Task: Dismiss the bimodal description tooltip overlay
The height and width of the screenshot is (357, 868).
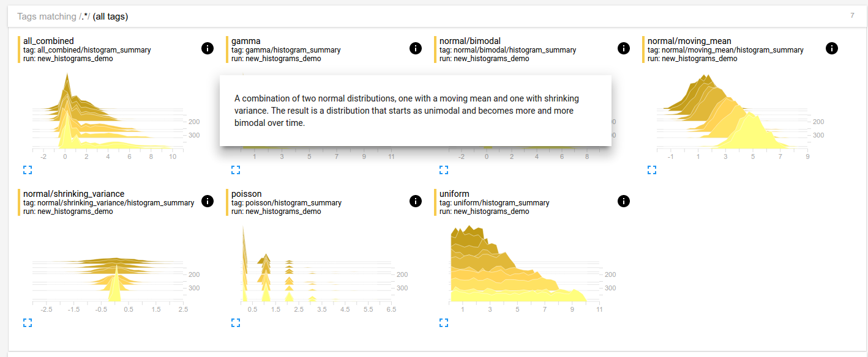Action: (415, 111)
